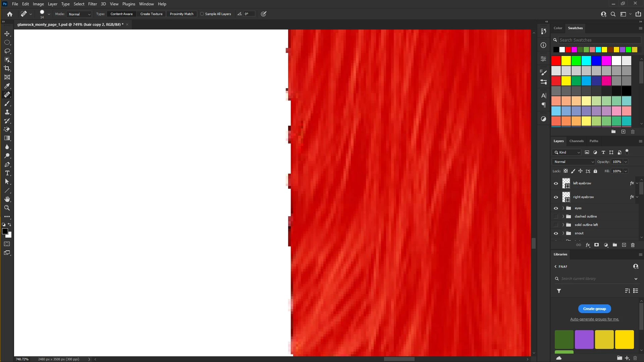Expand the eyes layer group
644x362 pixels.
coord(563,208)
